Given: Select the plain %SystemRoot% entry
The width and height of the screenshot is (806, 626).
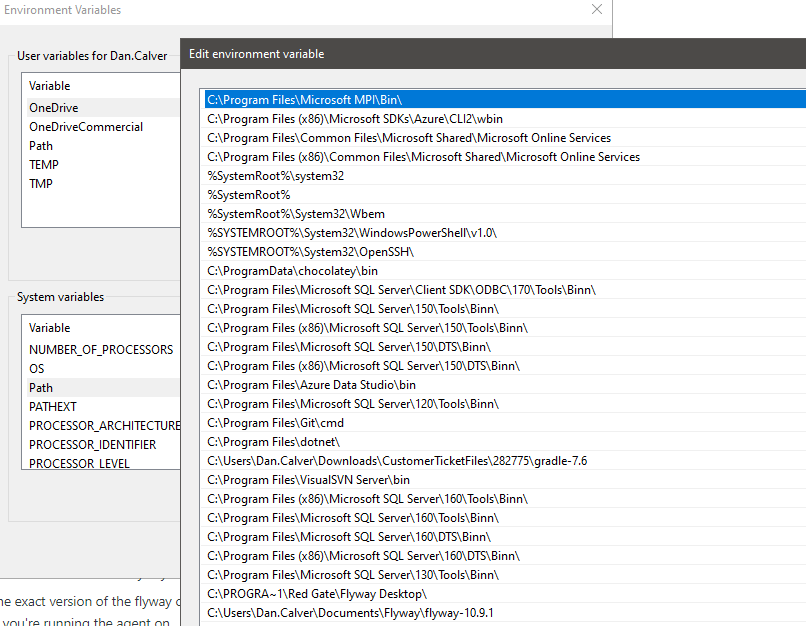Looking at the screenshot, I should [x=505, y=195].
